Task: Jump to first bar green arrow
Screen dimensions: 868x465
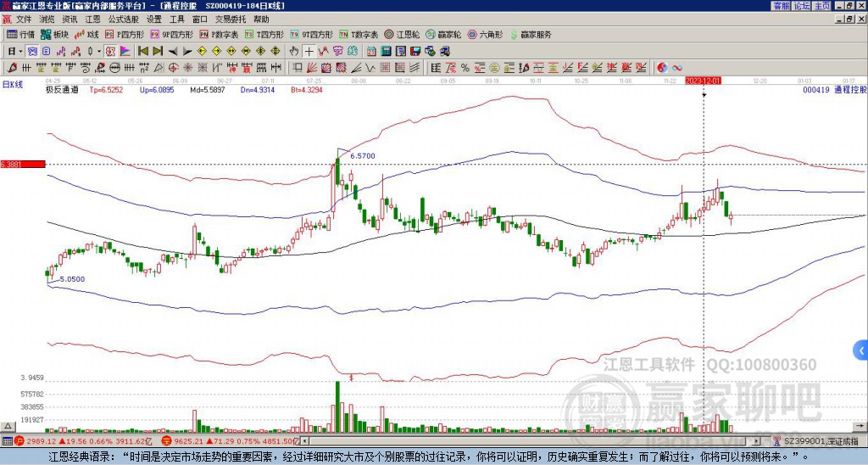Action: 142,52
